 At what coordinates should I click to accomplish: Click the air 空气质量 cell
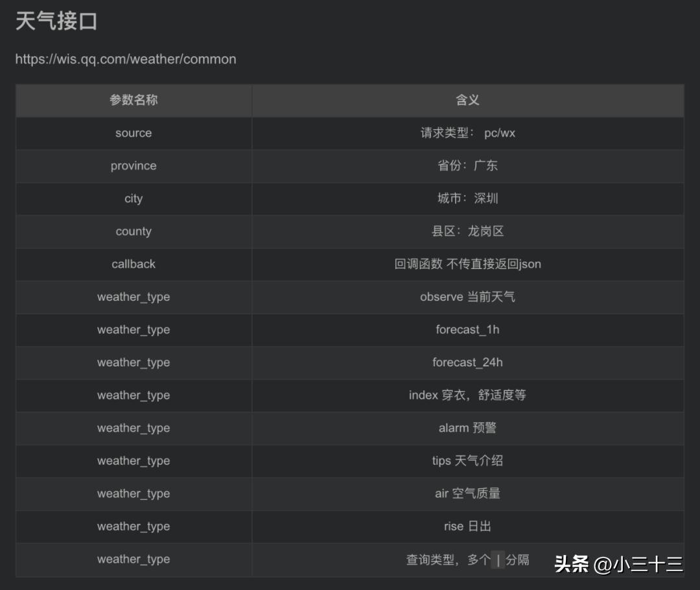coord(467,493)
